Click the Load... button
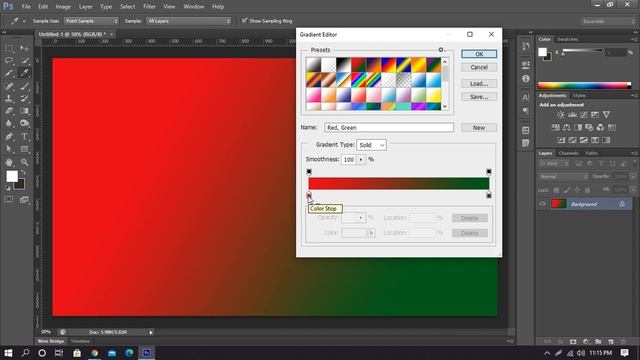 pos(479,84)
